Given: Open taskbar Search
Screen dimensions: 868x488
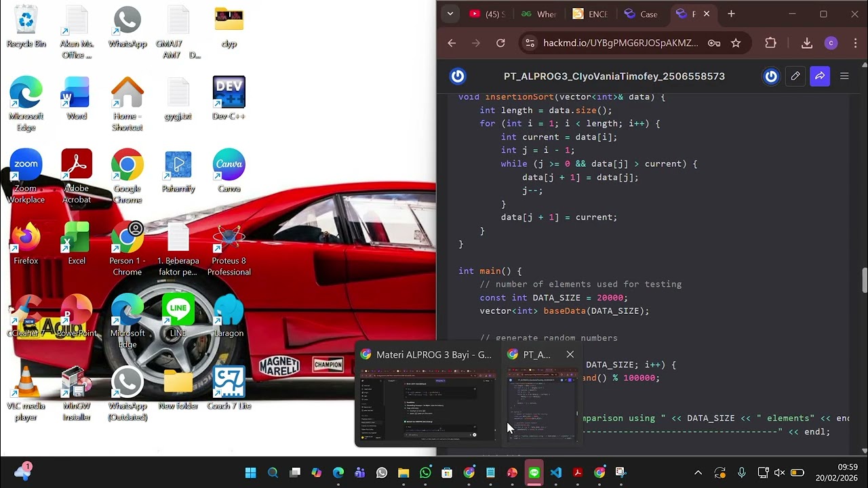Looking at the screenshot, I should click(273, 472).
